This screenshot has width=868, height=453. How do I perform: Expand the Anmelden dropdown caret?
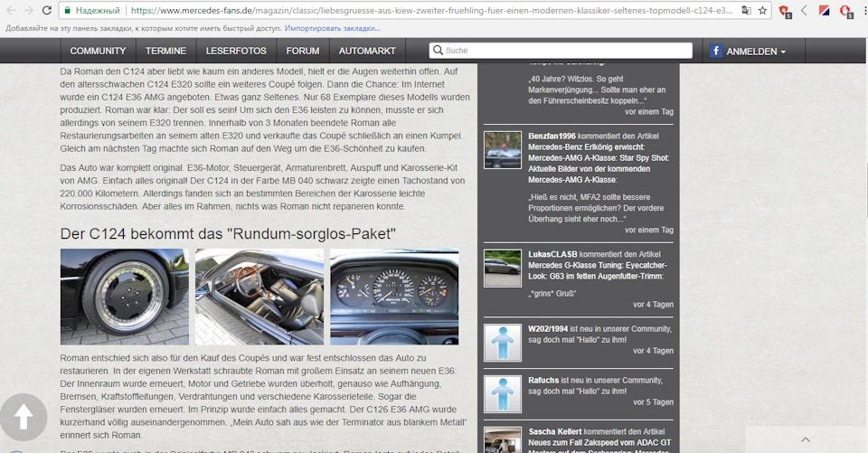[x=783, y=52]
